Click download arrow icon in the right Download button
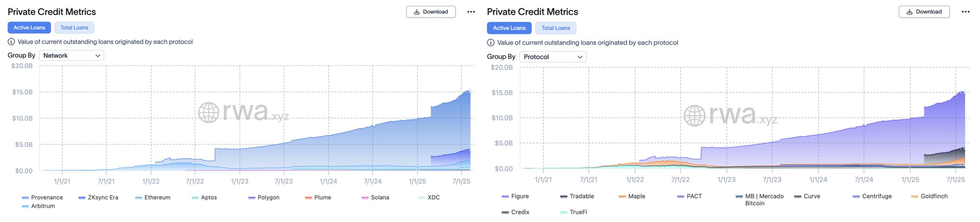Screen dimensions: 980x222 click(910, 12)
